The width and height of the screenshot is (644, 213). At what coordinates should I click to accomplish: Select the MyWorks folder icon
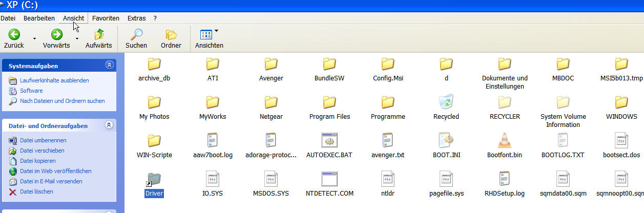pos(213,102)
